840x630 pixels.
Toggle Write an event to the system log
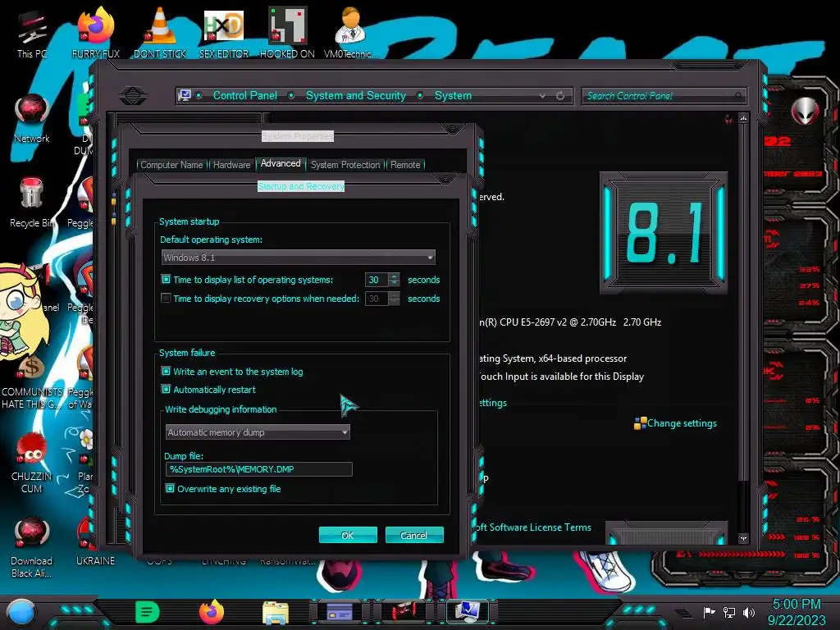[166, 371]
